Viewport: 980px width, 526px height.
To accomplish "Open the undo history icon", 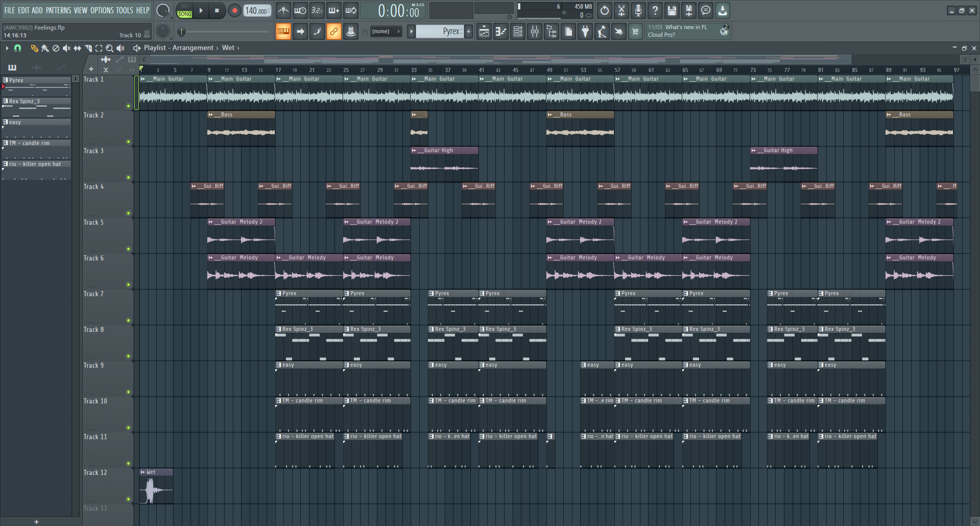I will [605, 10].
